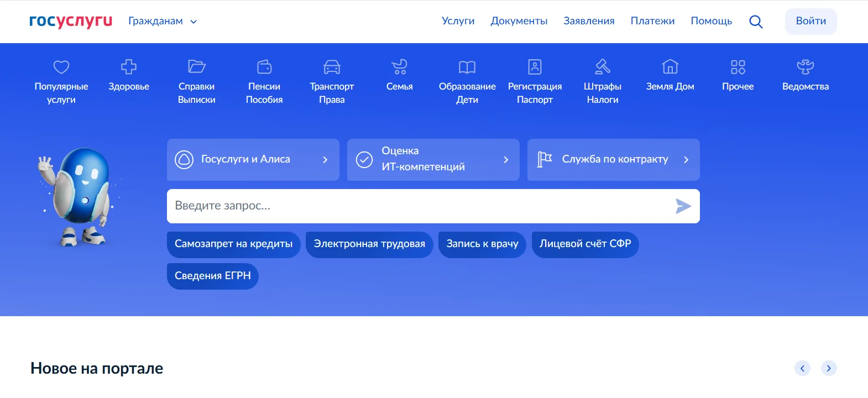Select the Лицевой счёт СФР chip
The width and height of the screenshot is (868, 398).
(x=585, y=244)
